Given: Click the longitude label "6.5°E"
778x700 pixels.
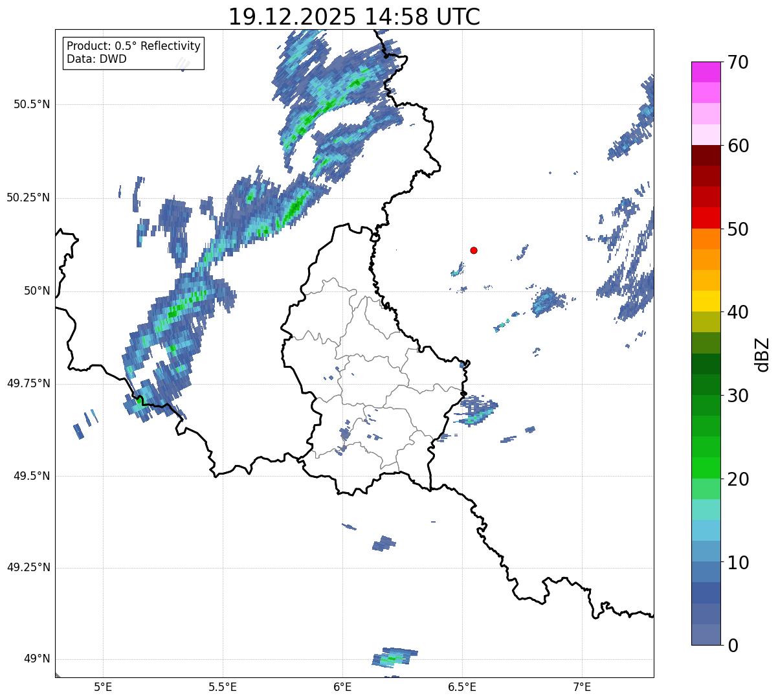Looking at the screenshot, I should click(462, 687).
